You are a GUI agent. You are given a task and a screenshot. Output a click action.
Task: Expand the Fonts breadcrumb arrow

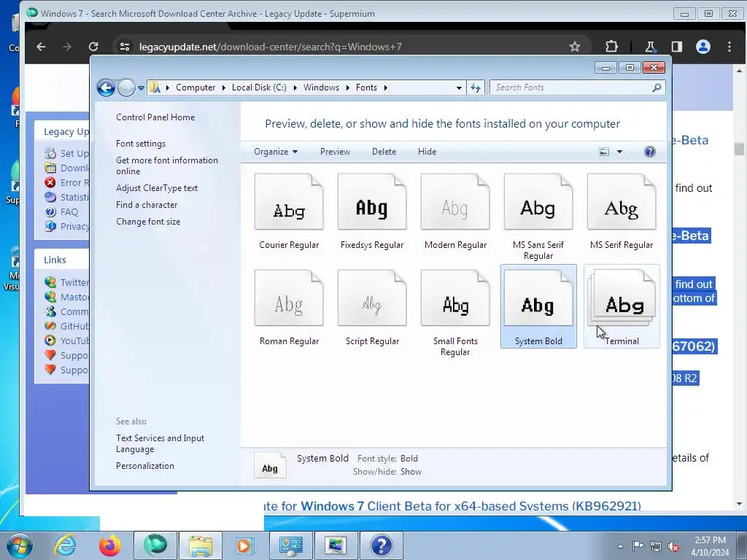click(385, 87)
